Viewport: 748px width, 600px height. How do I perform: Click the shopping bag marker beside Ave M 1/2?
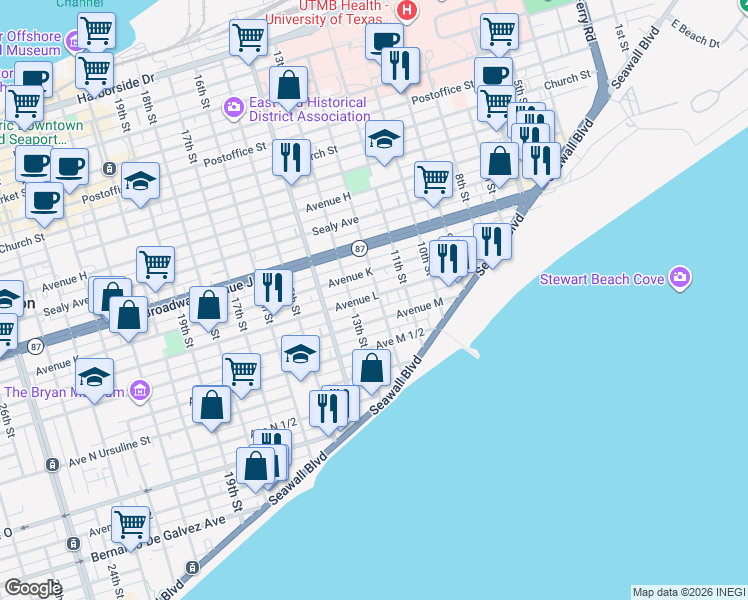(372, 368)
